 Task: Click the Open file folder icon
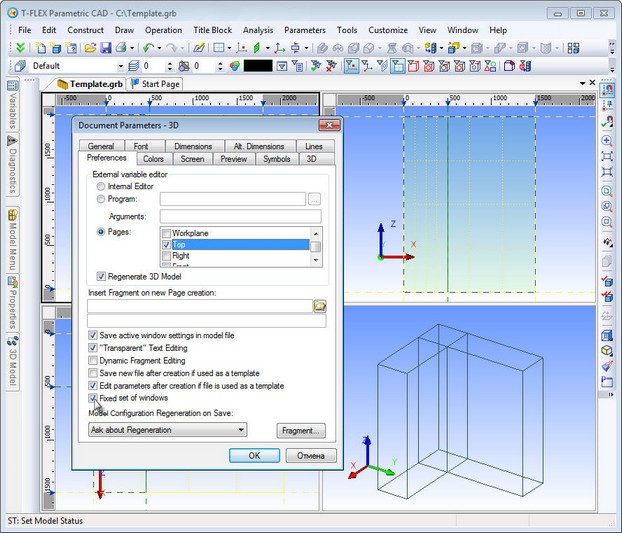(89, 47)
